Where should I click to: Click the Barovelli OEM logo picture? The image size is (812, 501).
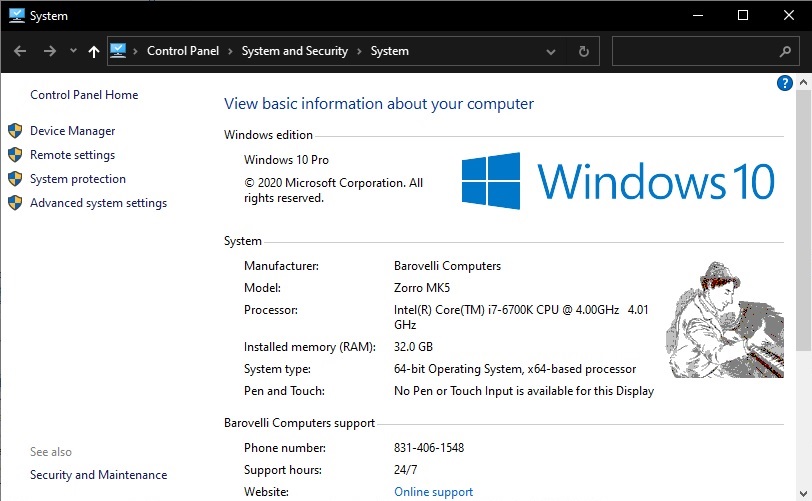(x=724, y=320)
